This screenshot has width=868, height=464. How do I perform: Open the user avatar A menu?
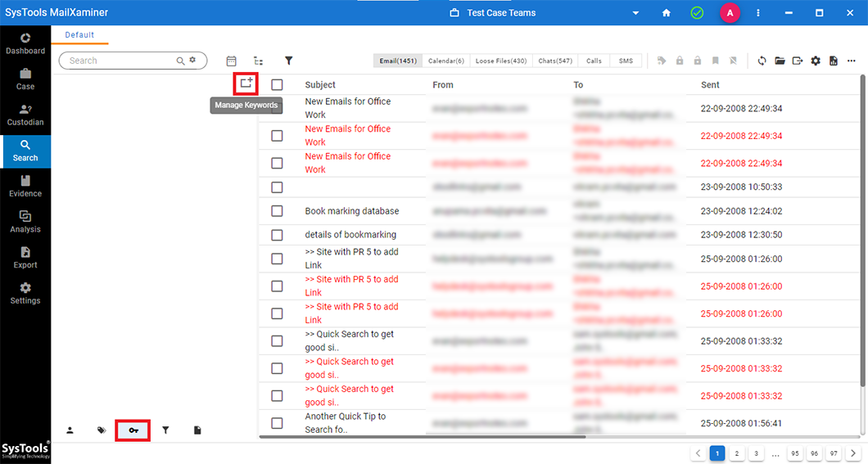[x=730, y=13]
